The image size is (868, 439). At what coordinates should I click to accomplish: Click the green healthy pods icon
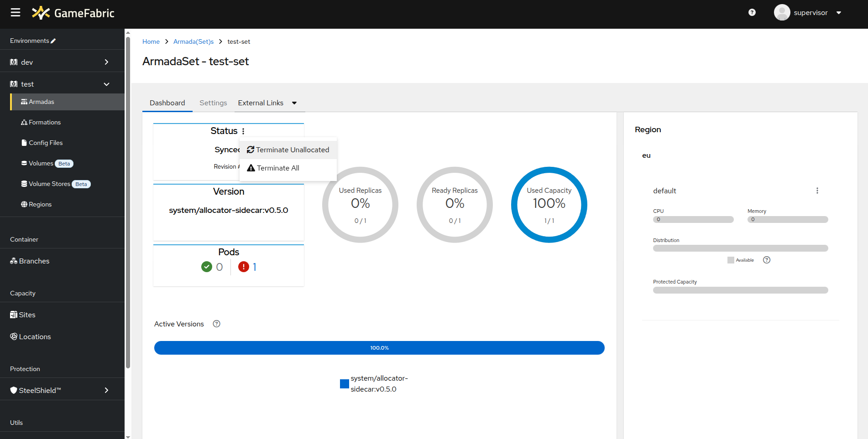pyautogui.click(x=207, y=267)
